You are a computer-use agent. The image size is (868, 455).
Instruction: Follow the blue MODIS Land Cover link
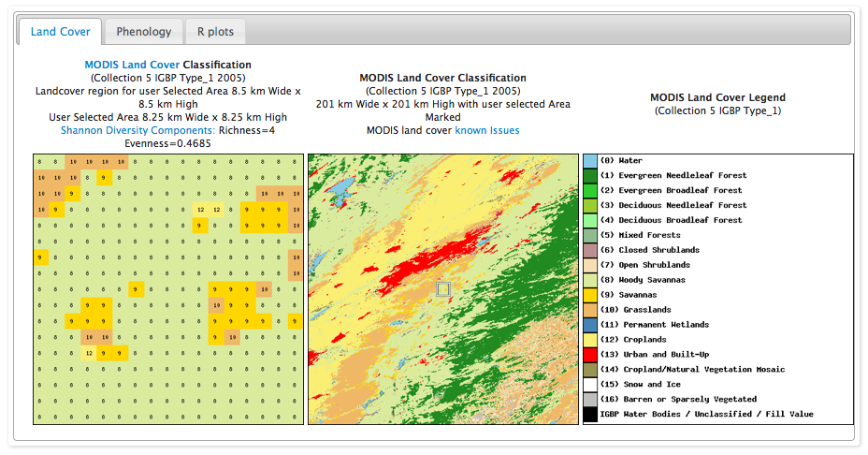point(132,65)
